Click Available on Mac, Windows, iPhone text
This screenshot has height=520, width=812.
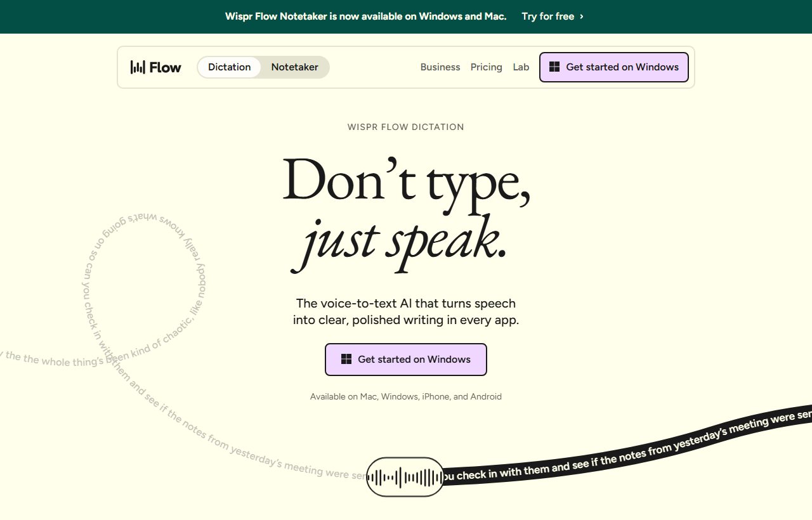point(406,396)
